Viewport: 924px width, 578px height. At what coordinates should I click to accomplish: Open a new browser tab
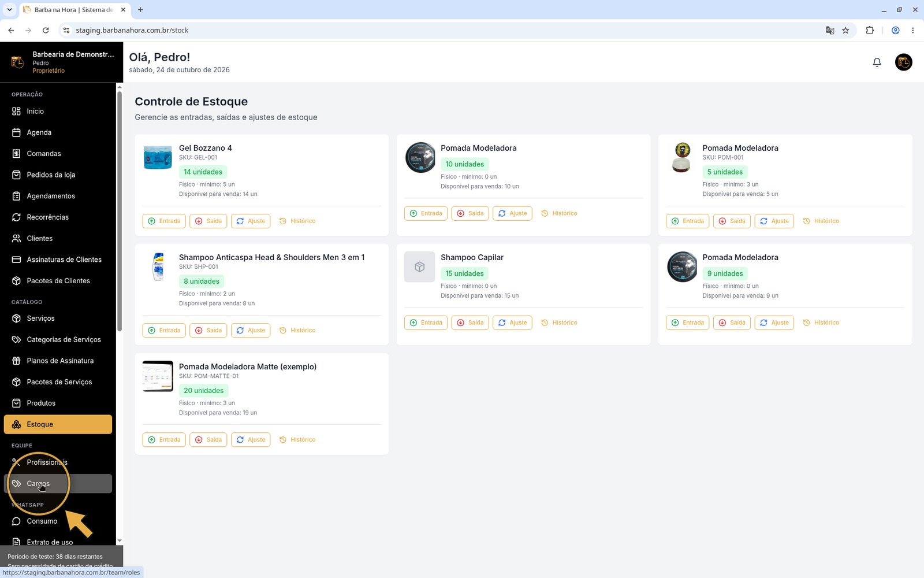coord(140,9)
